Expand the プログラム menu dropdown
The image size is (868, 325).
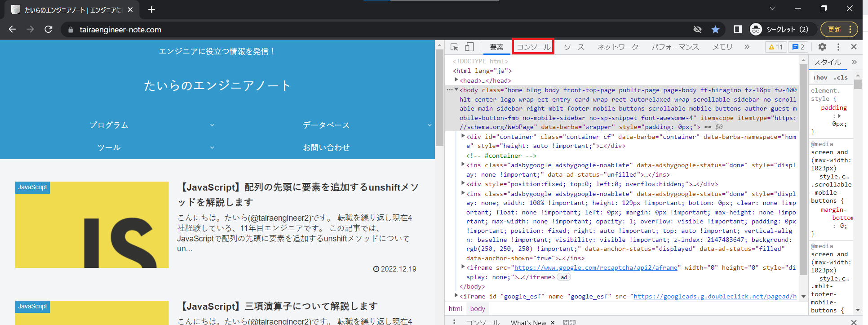(x=212, y=125)
